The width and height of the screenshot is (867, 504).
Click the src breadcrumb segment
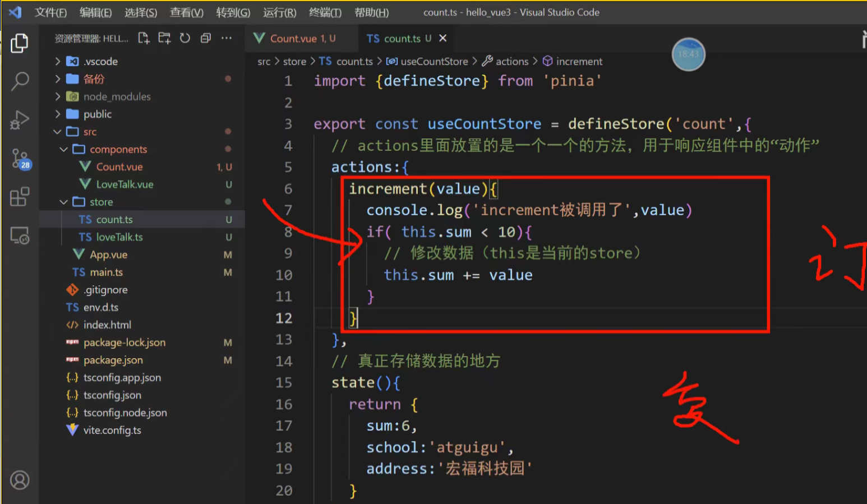tap(264, 62)
